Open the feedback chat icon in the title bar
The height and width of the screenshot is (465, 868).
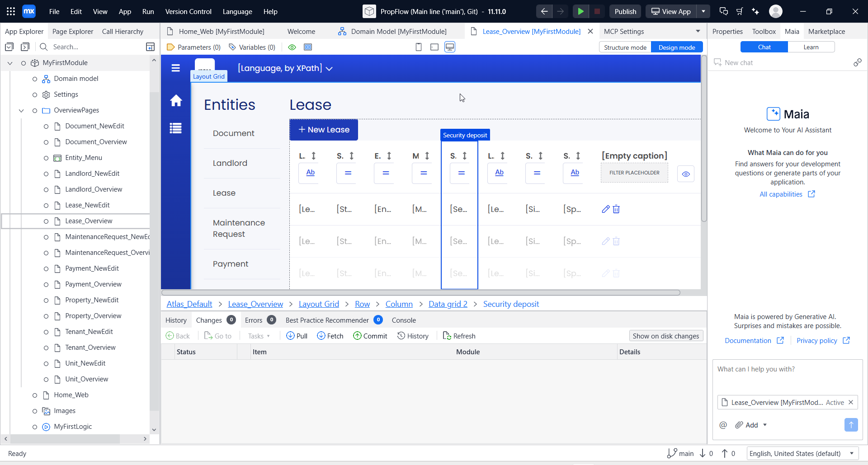723,11
